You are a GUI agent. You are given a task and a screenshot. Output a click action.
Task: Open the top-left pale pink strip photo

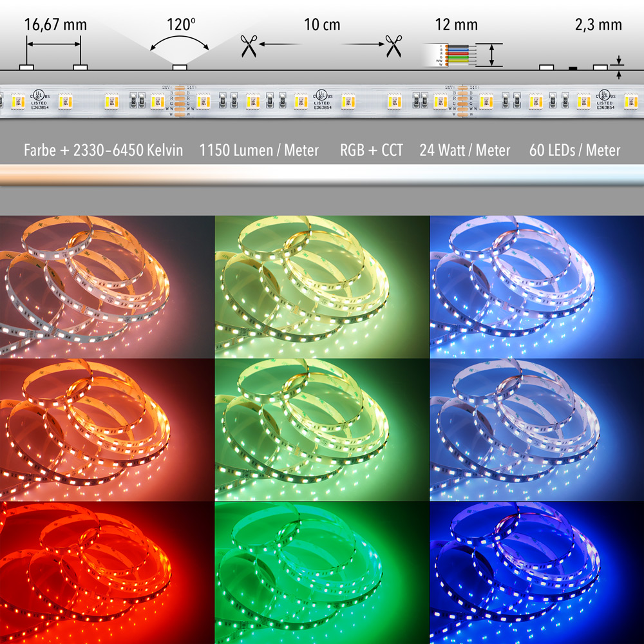[107, 287]
